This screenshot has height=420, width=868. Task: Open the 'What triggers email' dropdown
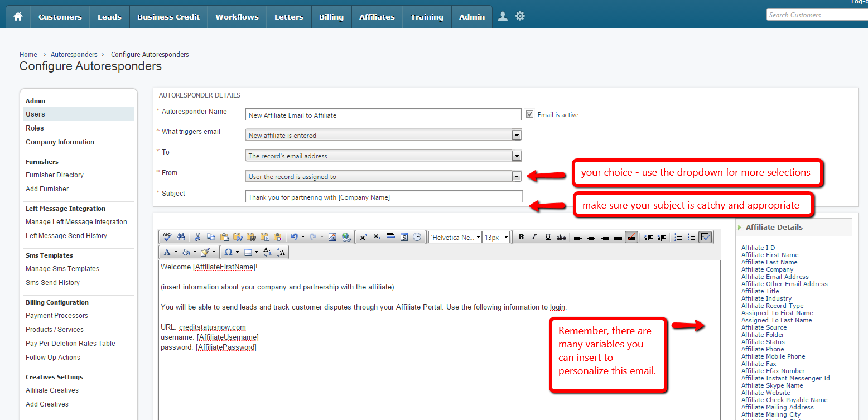[517, 136]
